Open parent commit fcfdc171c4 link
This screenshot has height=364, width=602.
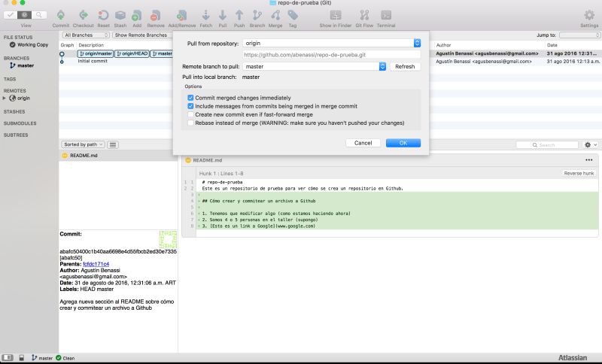click(96, 264)
